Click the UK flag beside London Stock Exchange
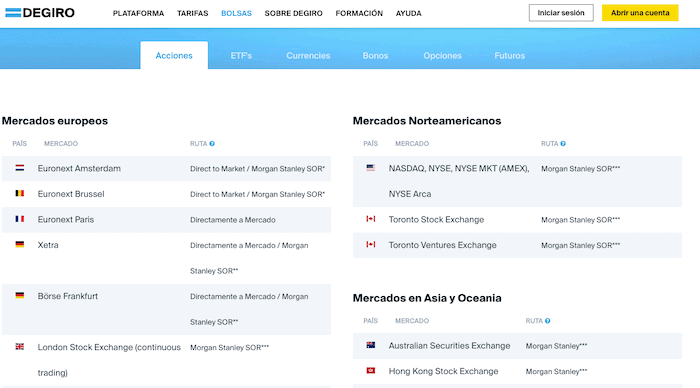Screen dimensions: 700x388 20,346
